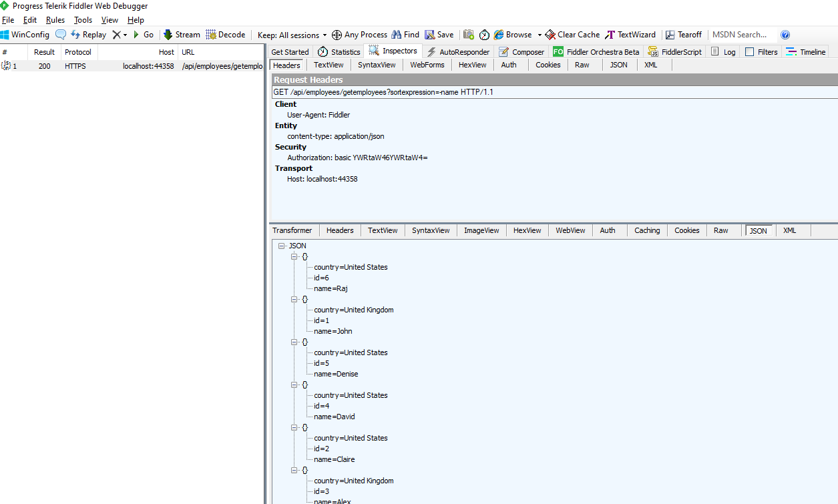Switch to the Composer tab
Viewport: 838px width, 504px height.
click(x=521, y=52)
